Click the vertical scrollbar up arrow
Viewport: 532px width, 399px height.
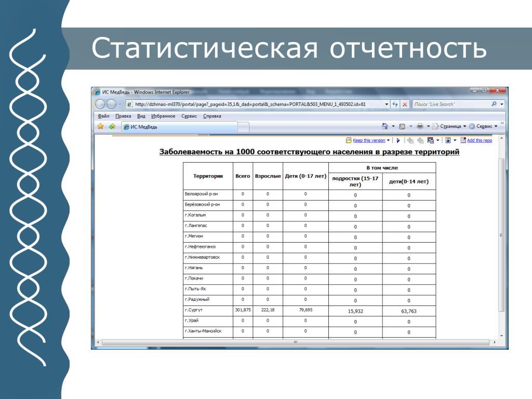(501, 138)
